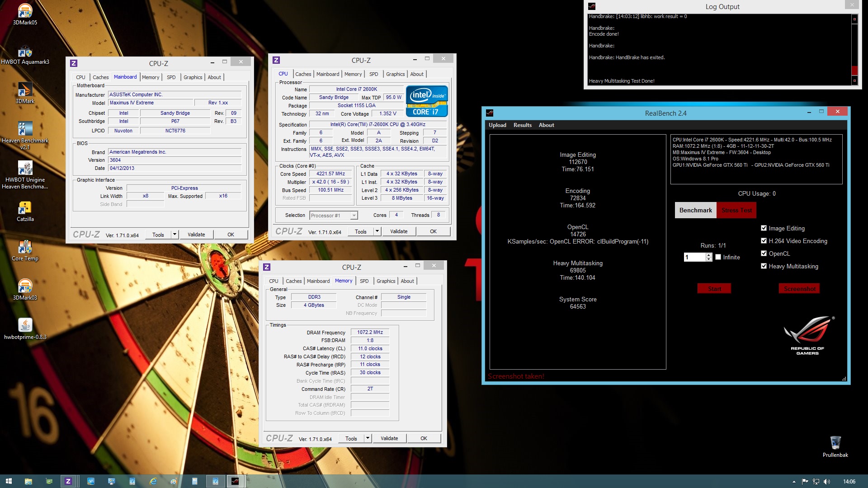Open the Action Center flag icon
The width and height of the screenshot is (868, 488).
805,481
